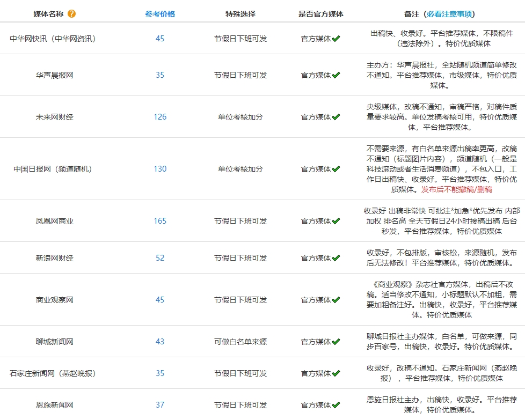Select media 新浪网财经
525x420 pixels.
click(55, 258)
